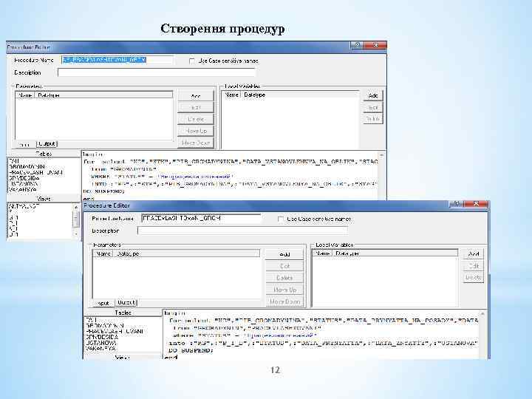This screenshot has height=399, width=532.
Task: Select SPIVBESIDA table in back window Tables list
Action: (x=24, y=178)
